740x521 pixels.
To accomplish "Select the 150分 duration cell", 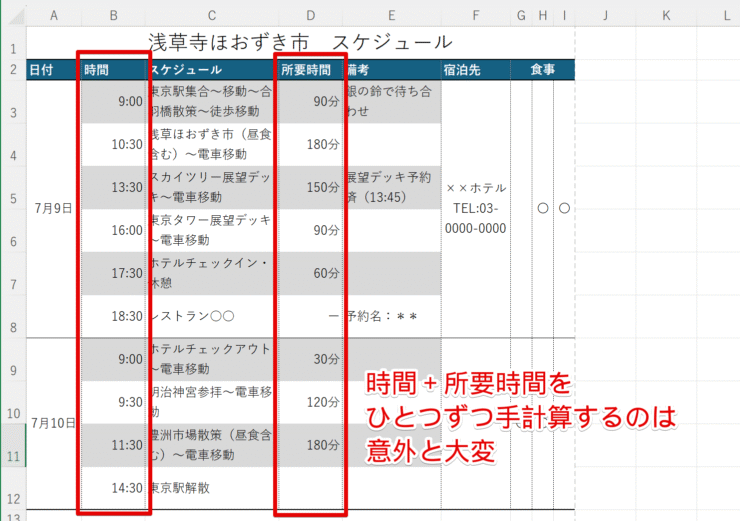I will click(310, 188).
